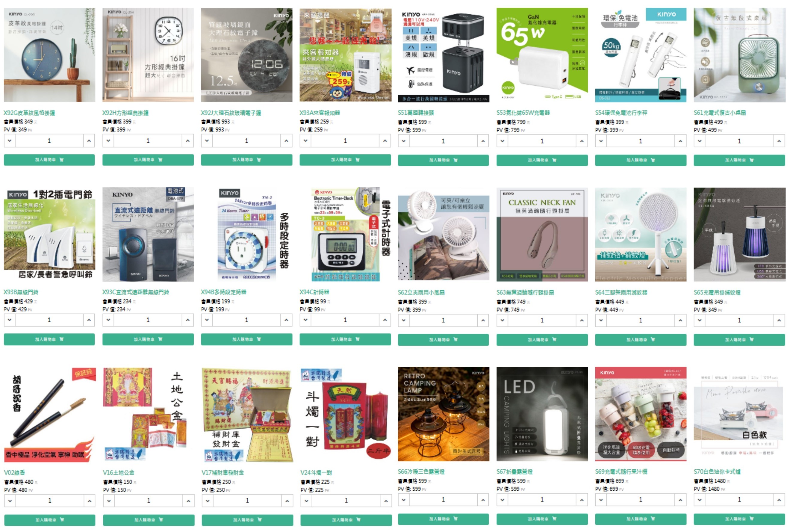790x532 pixels.
Task: Increase quantity for X92G leather clock
Action: coord(89,141)
